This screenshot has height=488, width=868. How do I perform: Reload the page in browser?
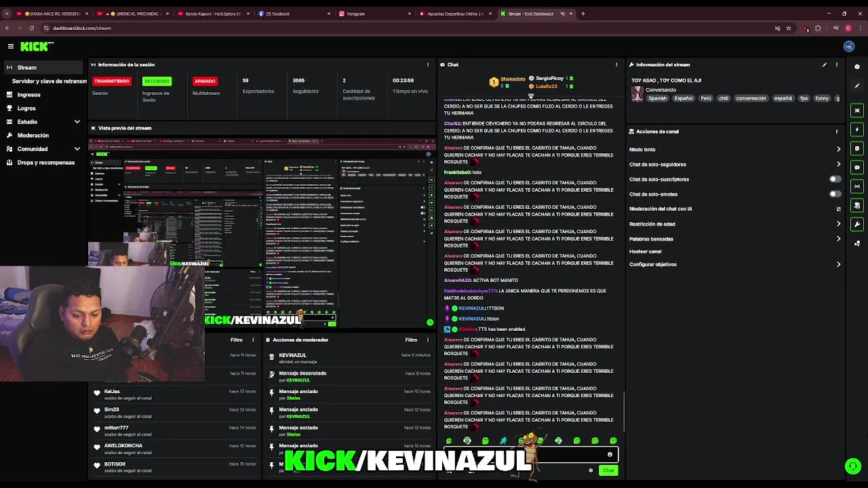pos(31,28)
